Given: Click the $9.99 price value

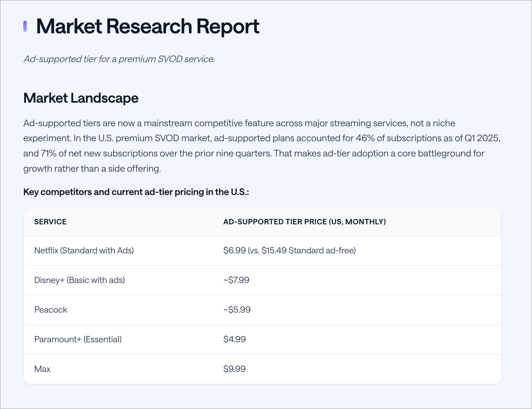Looking at the screenshot, I should tap(235, 369).
